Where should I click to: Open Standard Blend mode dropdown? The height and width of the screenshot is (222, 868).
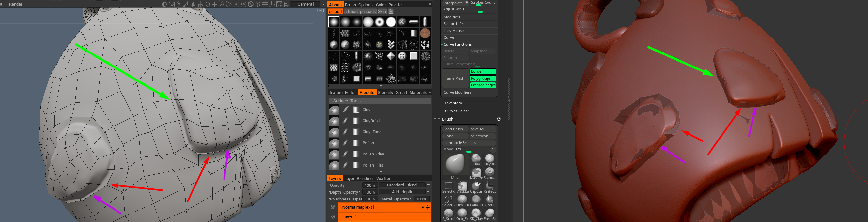(428, 185)
